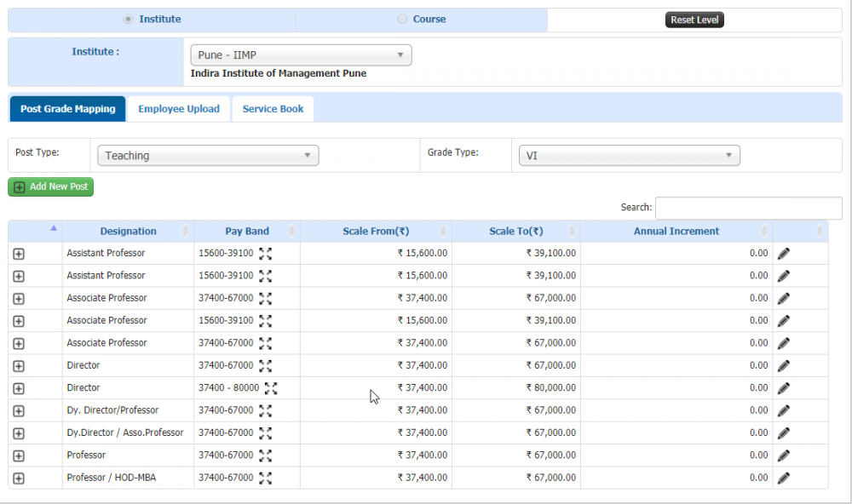Click the edit pencil in the plain Professor row
Image resolution: width=852 pixels, height=504 pixels.
tap(784, 455)
